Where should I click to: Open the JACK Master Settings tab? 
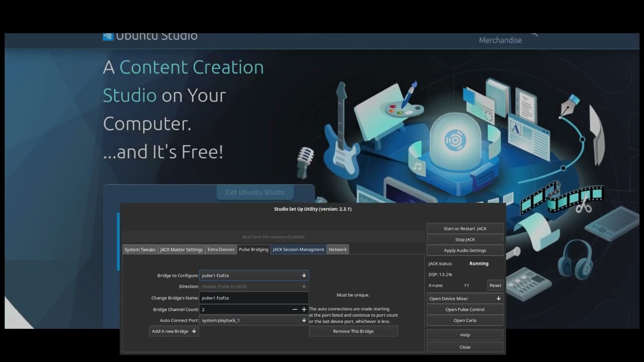pos(182,249)
